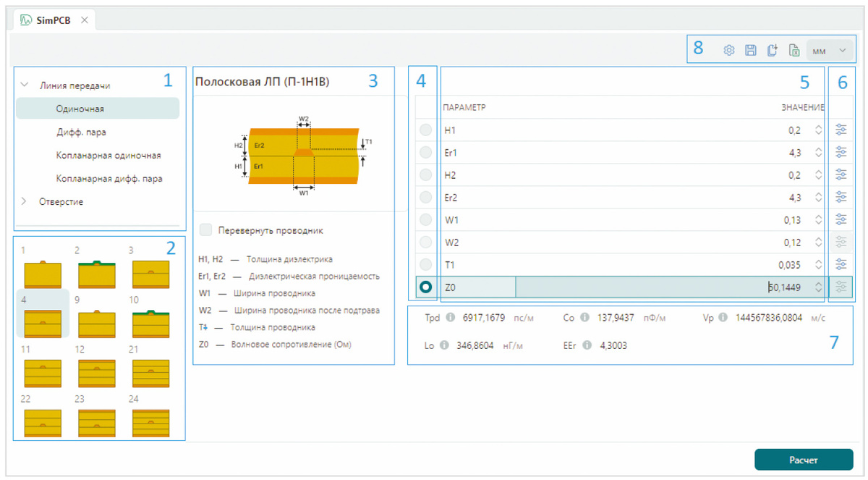868x480 pixels.
Task: Open settings gear in the toolbar
Action: pyautogui.click(x=729, y=51)
